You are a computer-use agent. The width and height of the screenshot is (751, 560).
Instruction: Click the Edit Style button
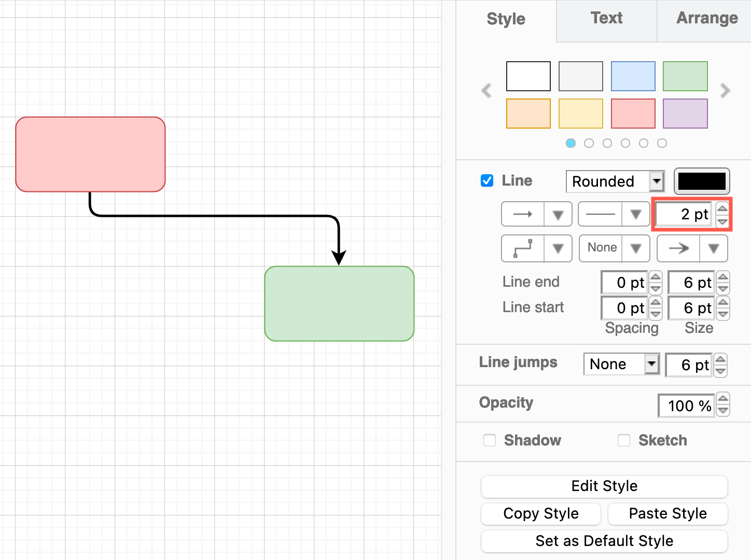coord(604,486)
